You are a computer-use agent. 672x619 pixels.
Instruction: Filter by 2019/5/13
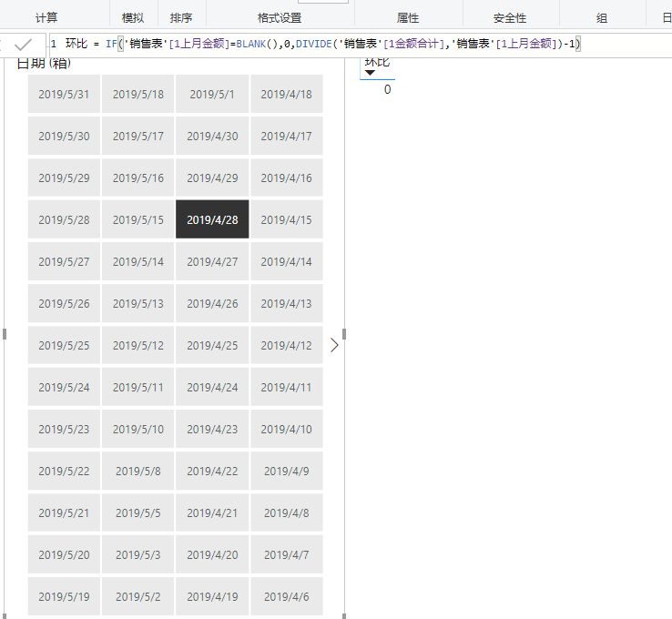tap(138, 303)
